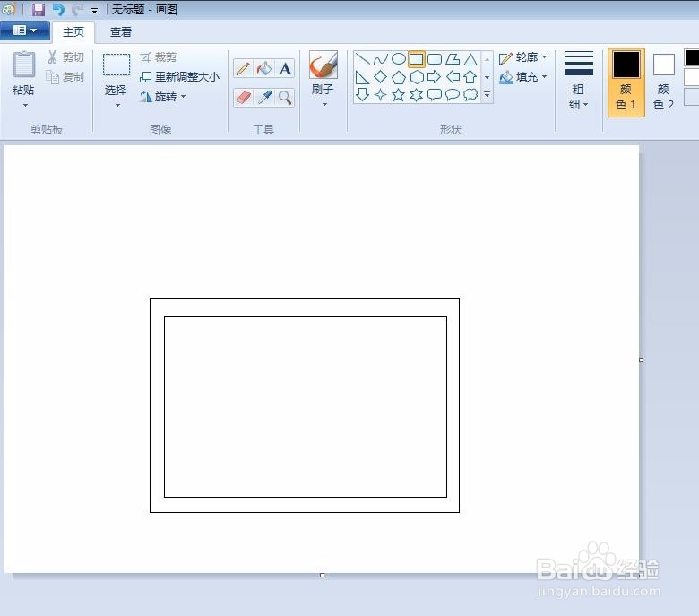Select the Oval callout shape
The width and height of the screenshot is (699, 616).
(453, 94)
